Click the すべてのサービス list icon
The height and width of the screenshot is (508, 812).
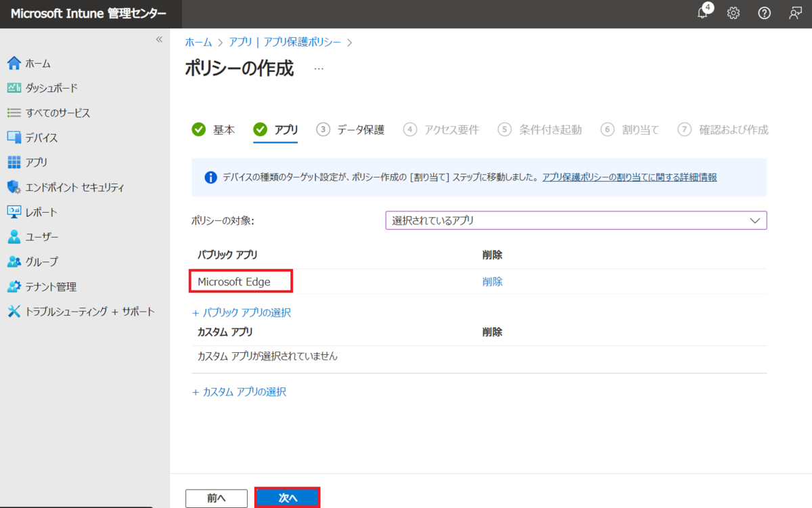click(14, 112)
